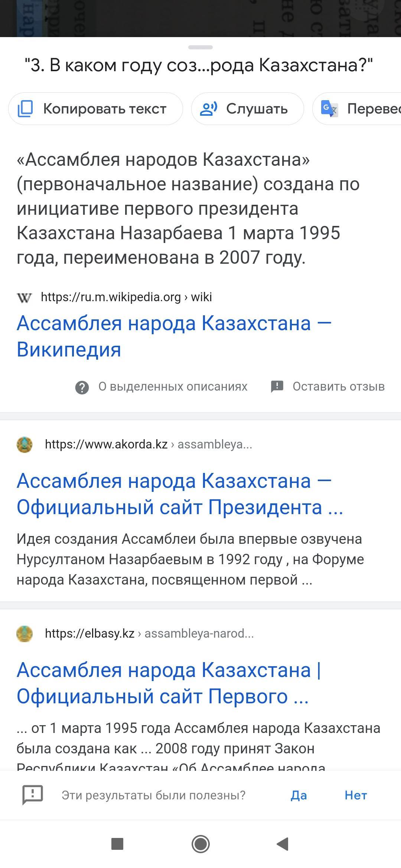Answer Нет to results helpful question

(356, 795)
